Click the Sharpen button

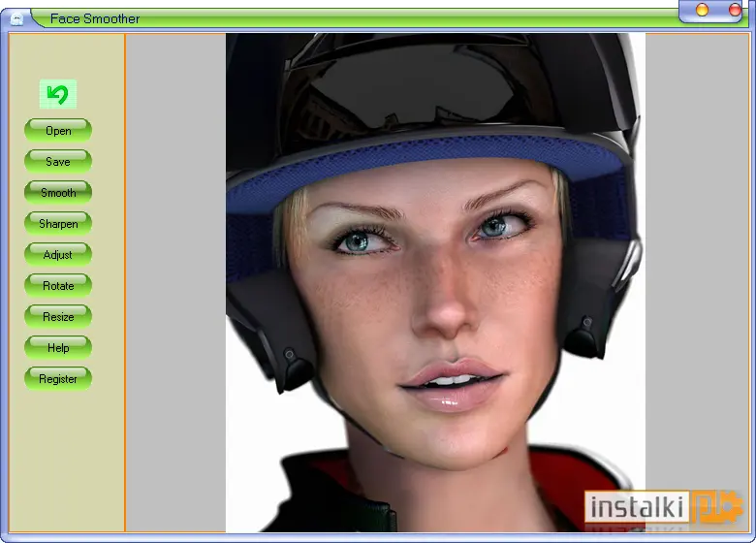pos(58,224)
